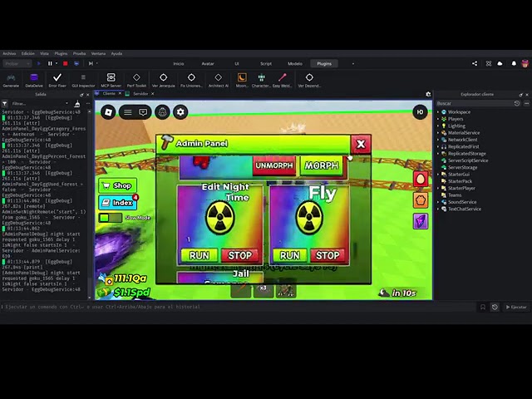The image size is (532, 399).
Task: Switch to the Modelo ribbon tab
Action: point(295,63)
